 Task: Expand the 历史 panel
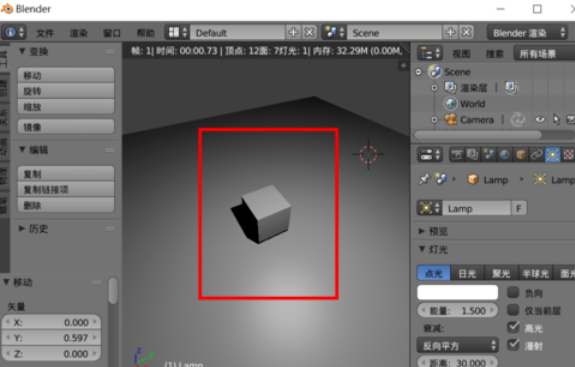(22, 228)
